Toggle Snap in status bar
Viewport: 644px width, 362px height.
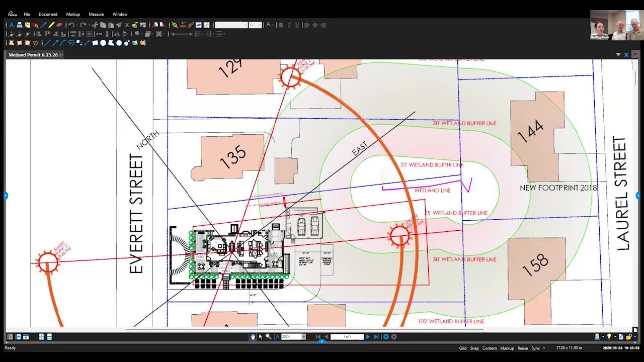tap(474, 348)
